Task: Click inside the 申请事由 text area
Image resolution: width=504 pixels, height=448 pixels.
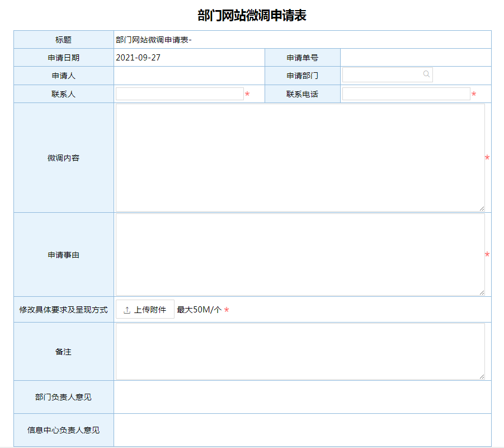Action: [x=299, y=254]
